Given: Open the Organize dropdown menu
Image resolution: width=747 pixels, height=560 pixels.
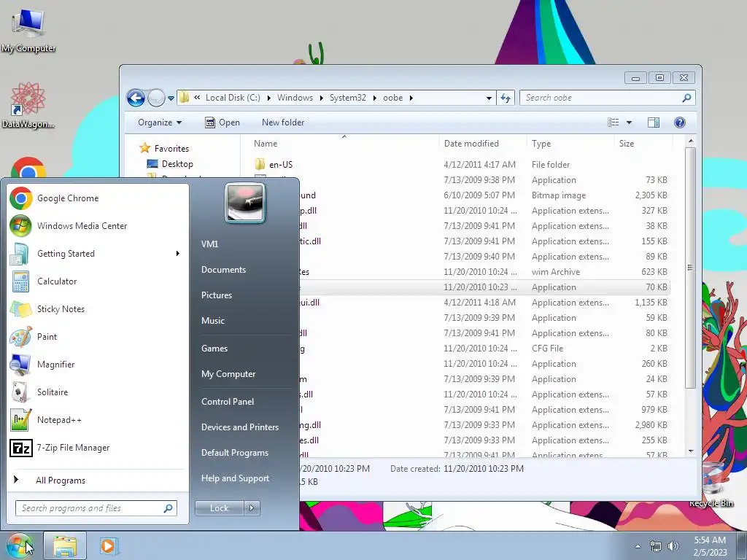Looking at the screenshot, I should 160,122.
